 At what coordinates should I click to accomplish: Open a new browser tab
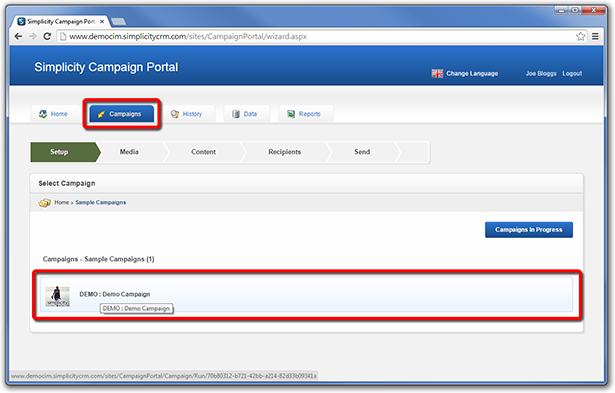click(118, 22)
